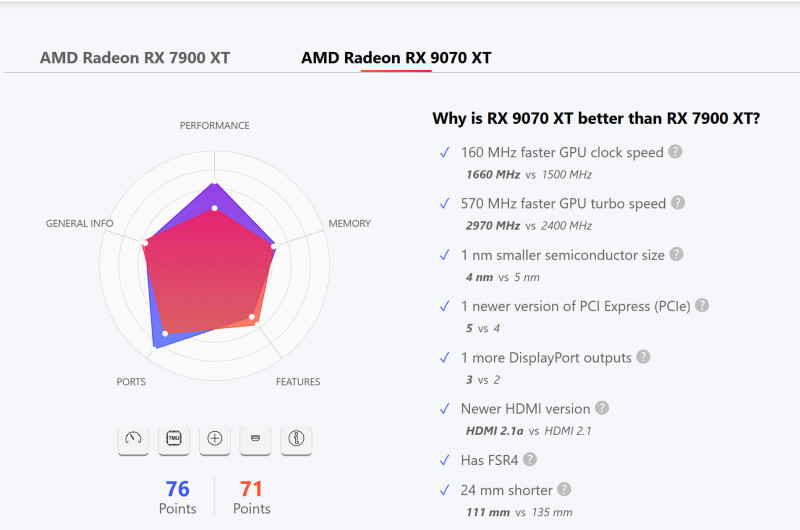Click the ports connector icon button
This screenshot has width=800, height=530.
(x=255, y=439)
